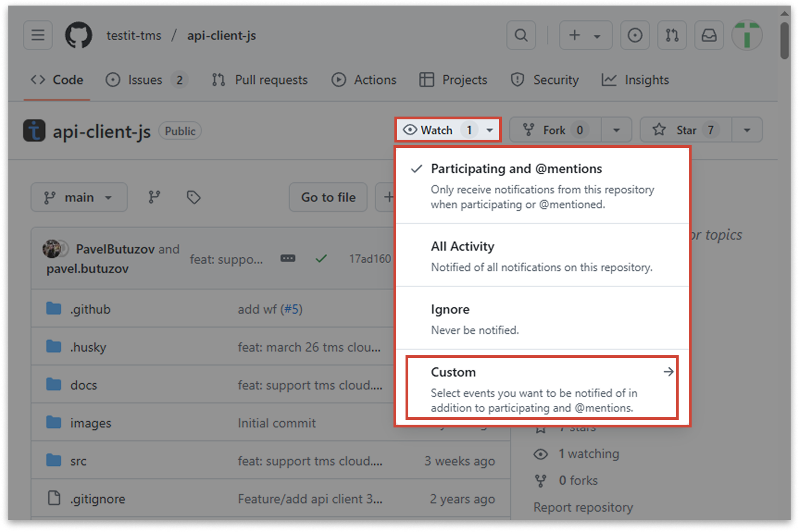
Task: Open commit 17ad160
Action: pyautogui.click(x=370, y=259)
